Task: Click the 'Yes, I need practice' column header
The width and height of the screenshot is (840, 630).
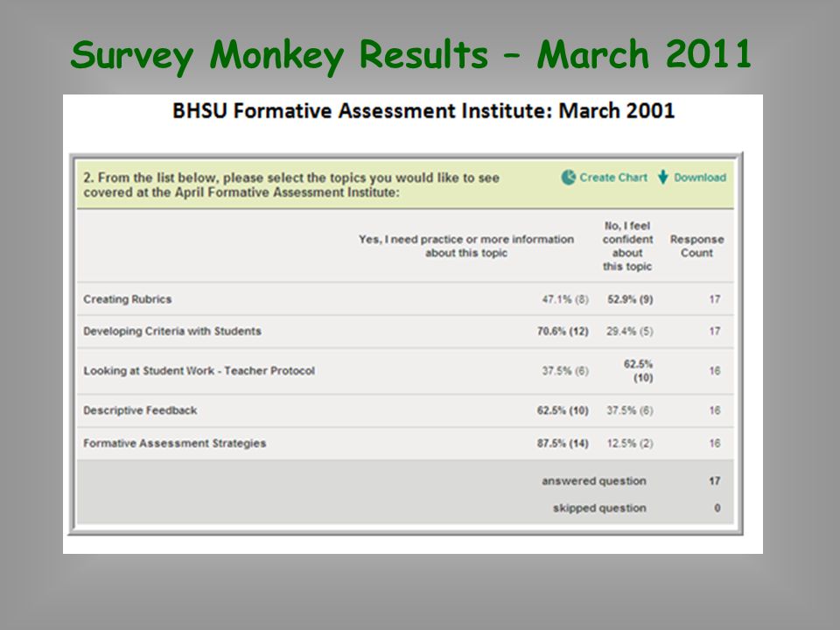Action: coord(466,246)
